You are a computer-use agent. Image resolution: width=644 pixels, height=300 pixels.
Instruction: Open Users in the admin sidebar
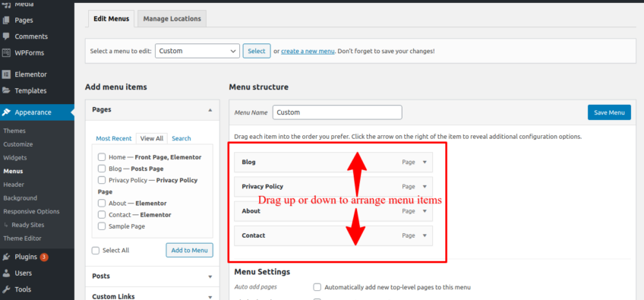[x=23, y=273]
